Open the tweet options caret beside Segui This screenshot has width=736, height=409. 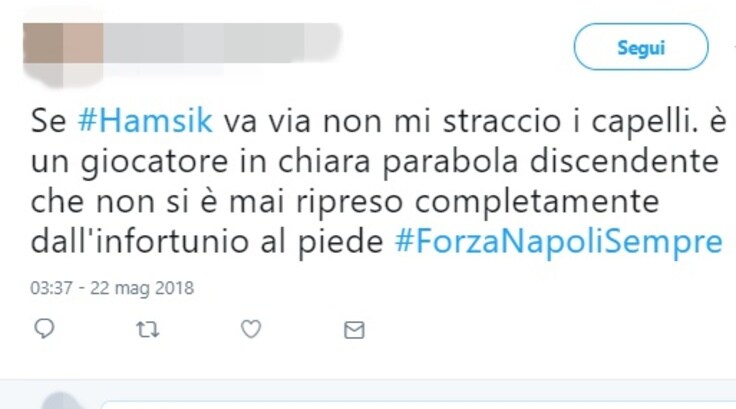click(x=734, y=47)
